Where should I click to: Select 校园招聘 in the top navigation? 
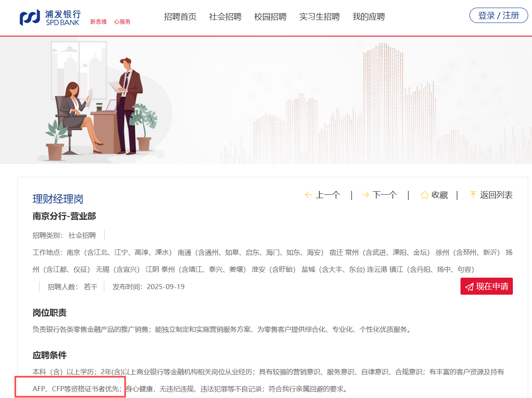(x=270, y=17)
